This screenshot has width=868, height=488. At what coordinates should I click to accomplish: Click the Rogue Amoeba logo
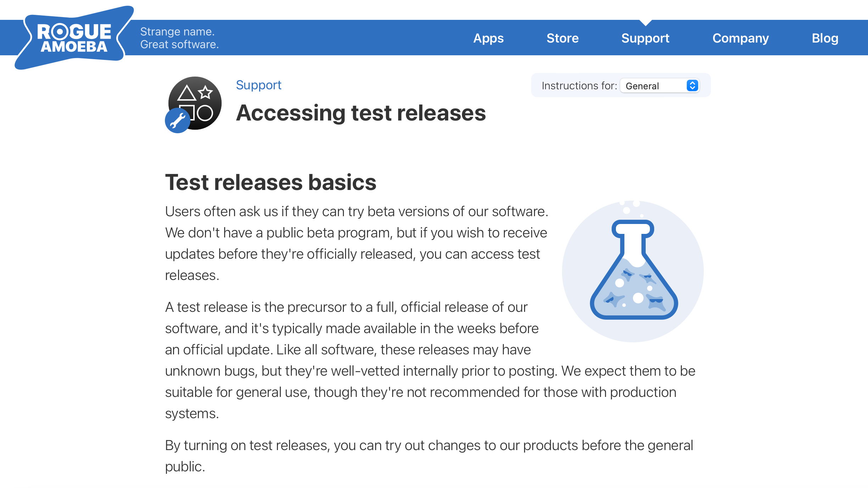(x=74, y=38)
